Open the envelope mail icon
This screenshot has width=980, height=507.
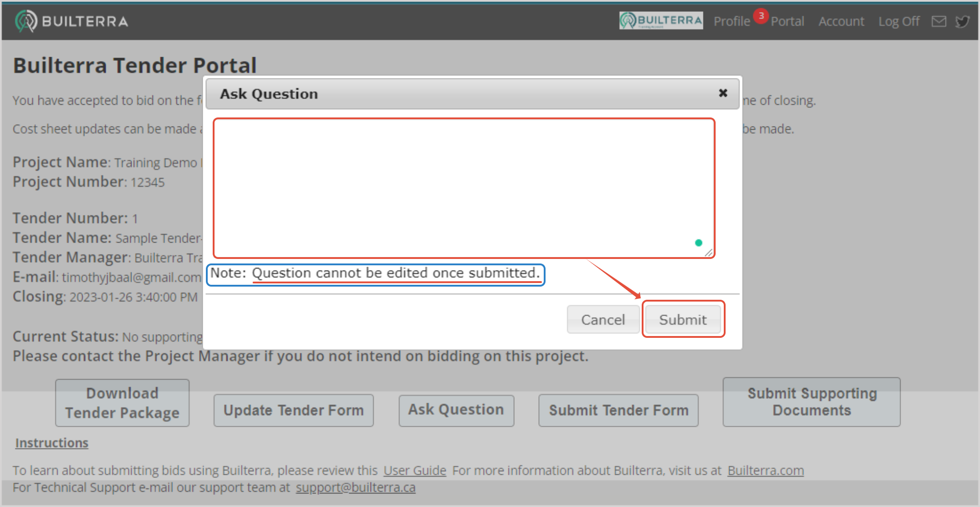(x=939, y=21)
